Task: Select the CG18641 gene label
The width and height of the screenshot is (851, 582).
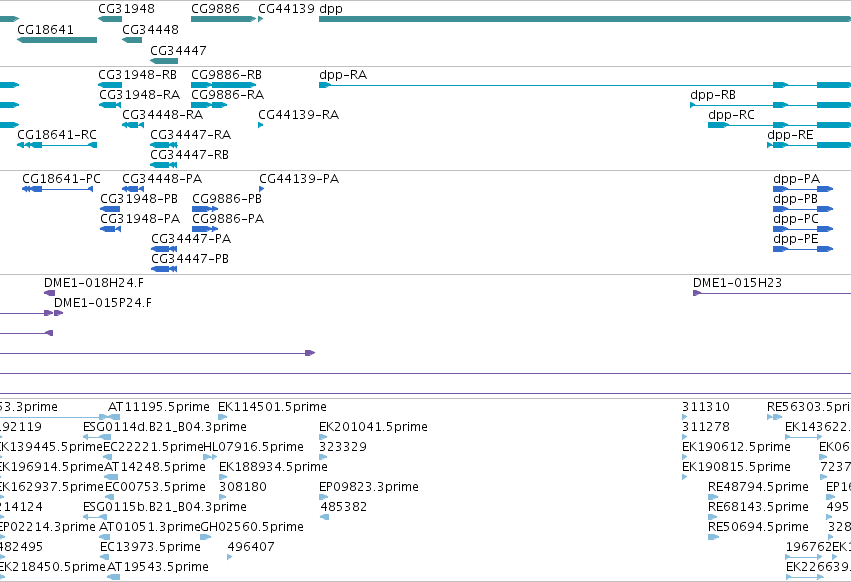Action: (x=46, y=29)
